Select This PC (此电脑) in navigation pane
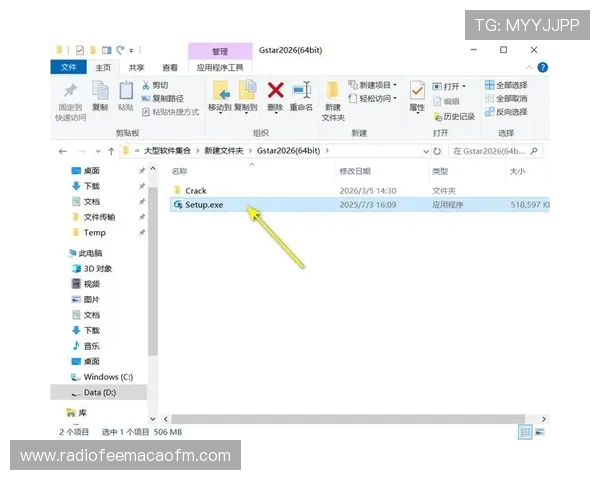Screen dimensions: 600x480 pyautogui.click(x=86, y=253)
